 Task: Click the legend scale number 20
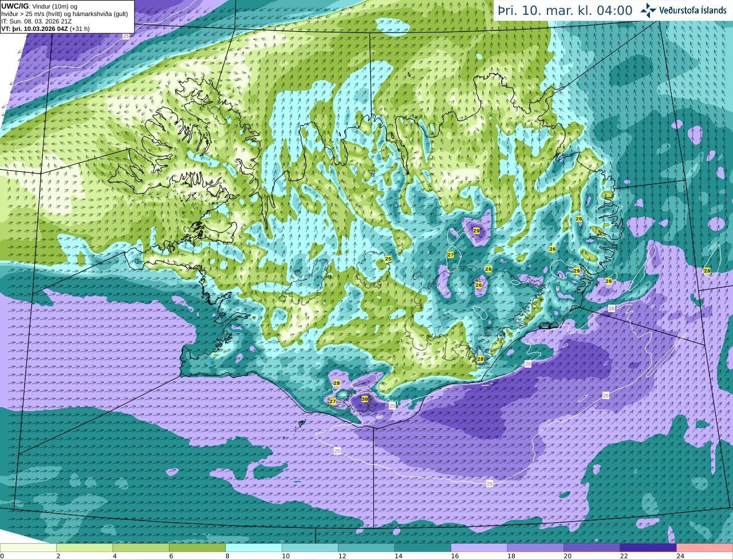[x=568, y=556]
